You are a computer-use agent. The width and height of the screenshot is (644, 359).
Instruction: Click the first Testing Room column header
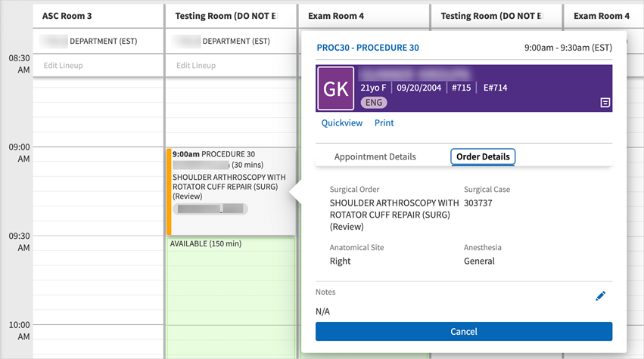[231, 16]
